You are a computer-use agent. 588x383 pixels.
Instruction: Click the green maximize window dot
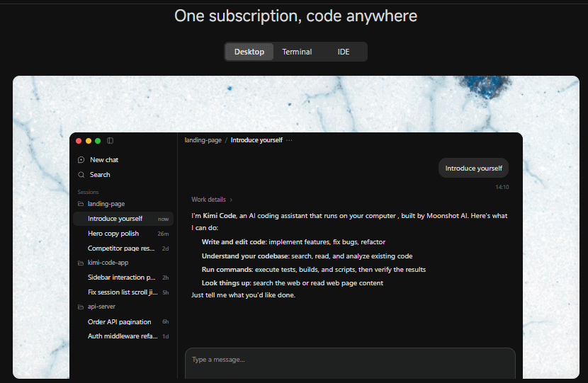pos(98,141)
